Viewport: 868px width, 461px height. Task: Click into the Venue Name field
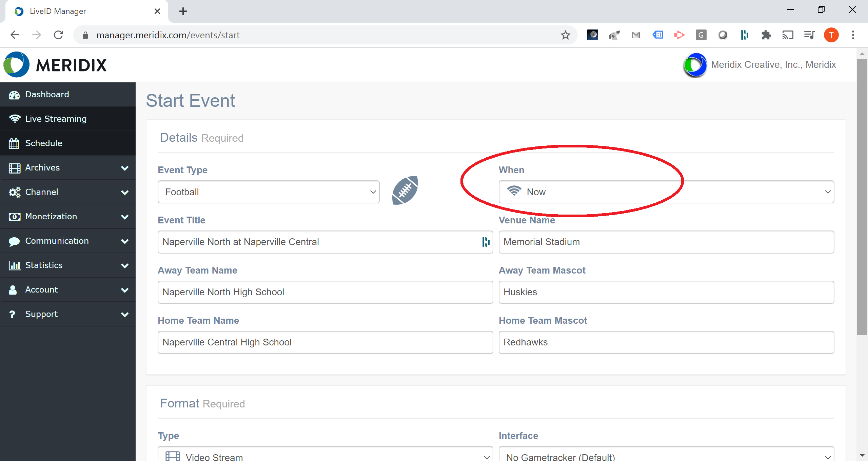point(666,242)
